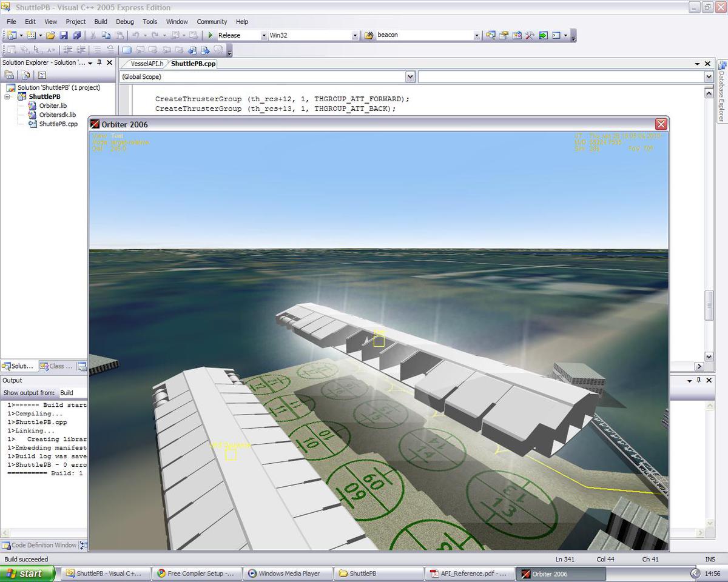Image resolution: width=728 pixels, height=582 pixels.
Task: Increase line indent in the text editor toolbar
Action: click(81, 50)
